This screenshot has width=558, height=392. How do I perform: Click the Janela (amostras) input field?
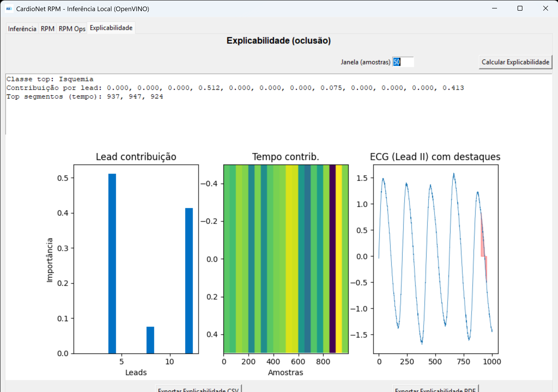tap(403, 62)
